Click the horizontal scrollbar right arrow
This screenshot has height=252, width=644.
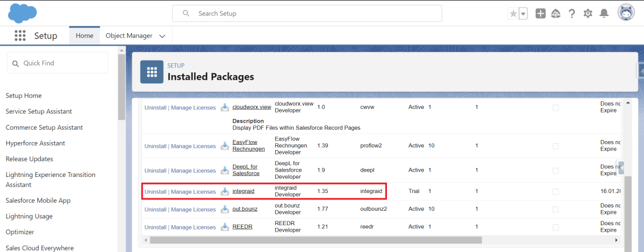[616, 240]
